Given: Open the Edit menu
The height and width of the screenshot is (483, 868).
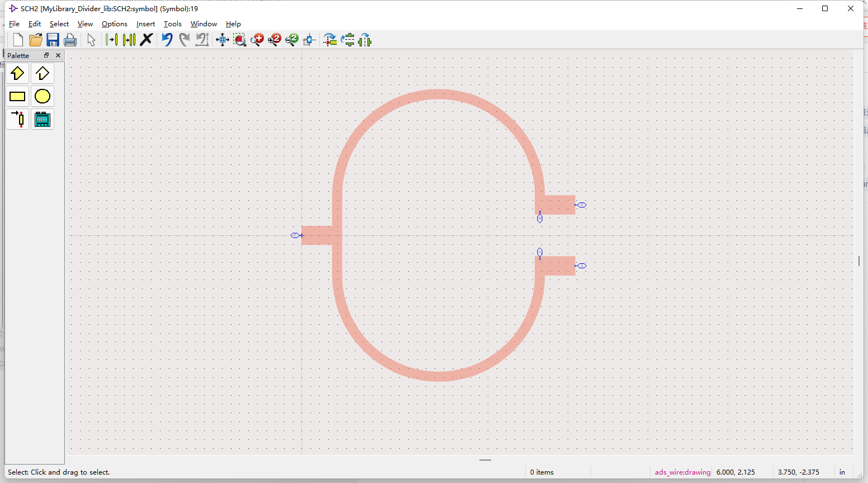Looking at the screenshot, I should 35,24.
